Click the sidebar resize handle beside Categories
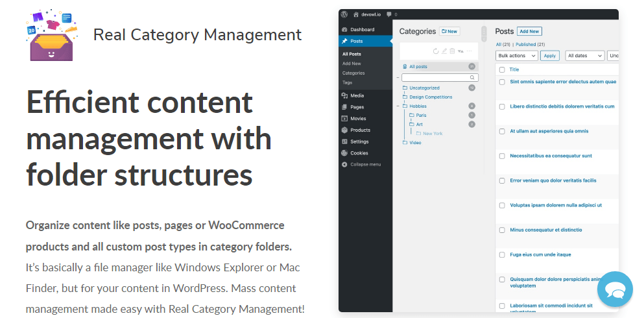The image size is (644, 318). click(484, 34)
